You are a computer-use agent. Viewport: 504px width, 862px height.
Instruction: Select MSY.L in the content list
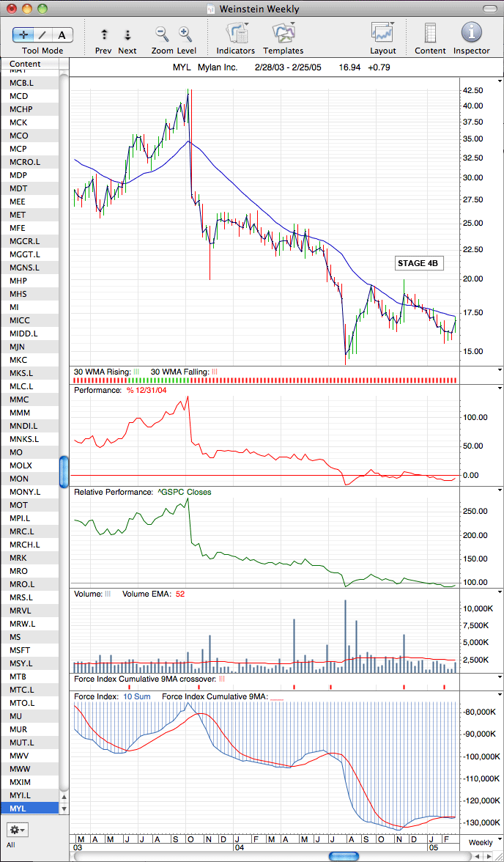point(29,663)
